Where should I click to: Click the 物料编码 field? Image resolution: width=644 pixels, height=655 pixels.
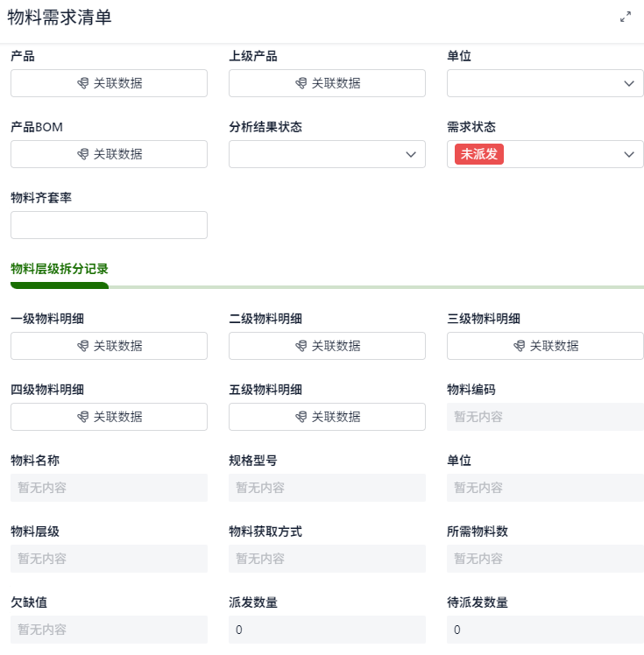click(x=545, y=417)
